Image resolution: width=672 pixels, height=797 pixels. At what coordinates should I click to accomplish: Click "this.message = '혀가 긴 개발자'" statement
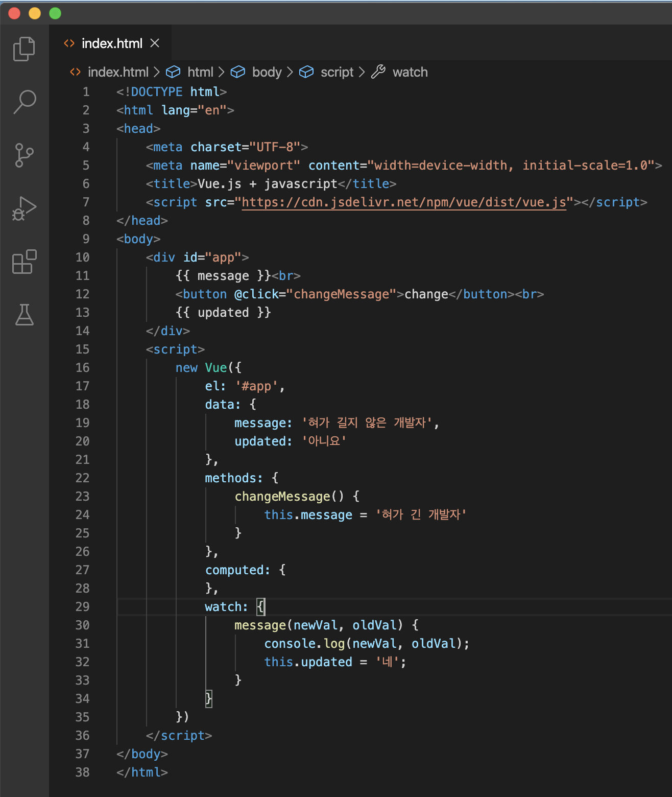pyautogui.click(x=365, y=515)
